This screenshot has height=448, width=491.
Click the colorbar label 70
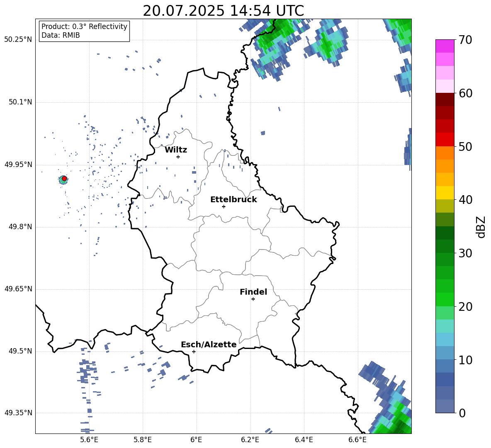465,40
